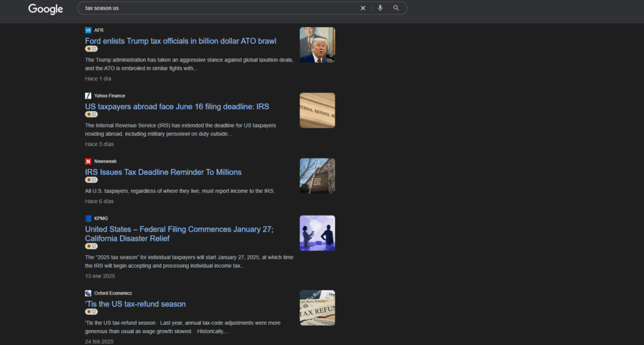Click the 'Hace 3 días' timestamp
The width and height of the screenshot is (644, 345).
tap(99, 145)
